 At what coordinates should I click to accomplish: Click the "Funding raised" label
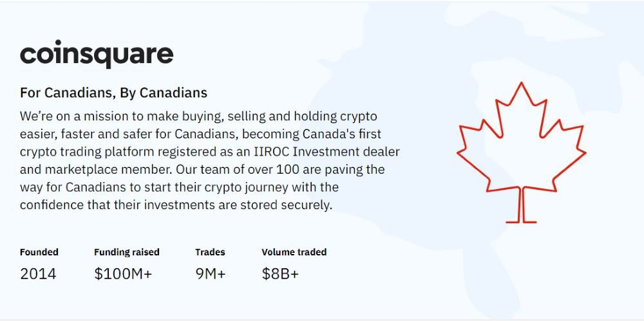tap(127, 252)
